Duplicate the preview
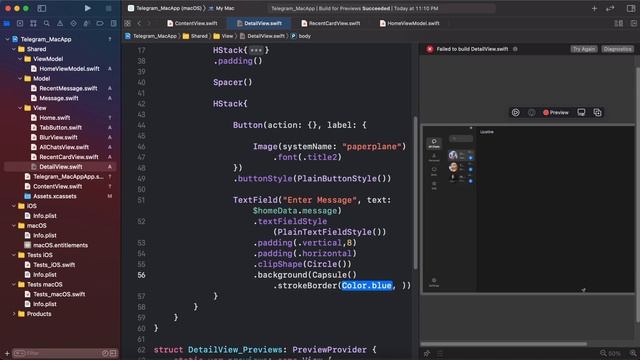This screenshot has width=640, height=360. pos(598,113)
